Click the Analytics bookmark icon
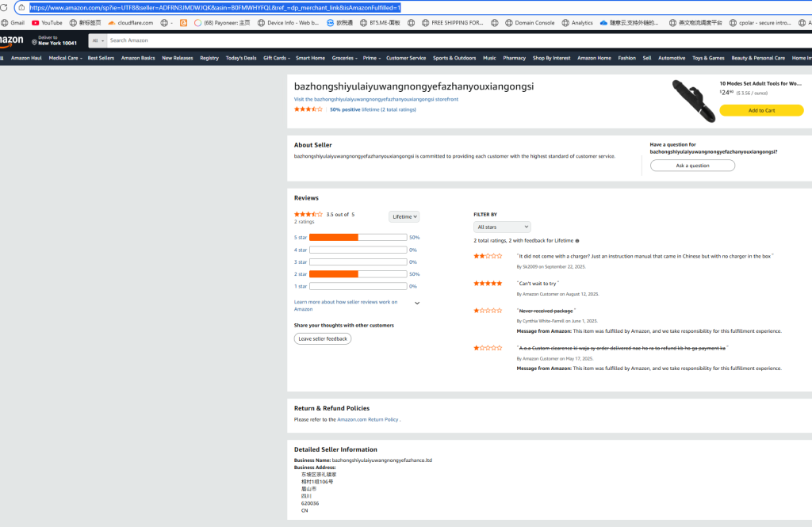 (565, 23)
